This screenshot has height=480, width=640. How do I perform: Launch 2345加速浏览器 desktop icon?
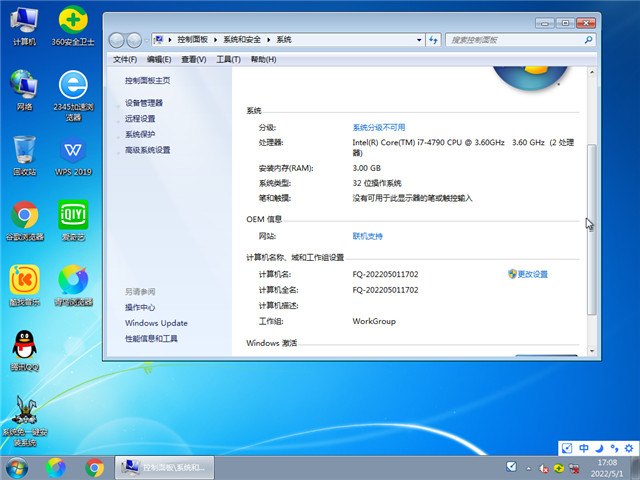click(x=73, y=96)
